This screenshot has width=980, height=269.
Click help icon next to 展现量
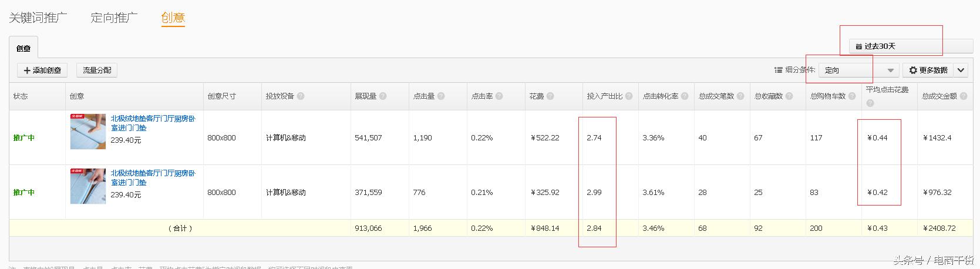tap(383, 96)
